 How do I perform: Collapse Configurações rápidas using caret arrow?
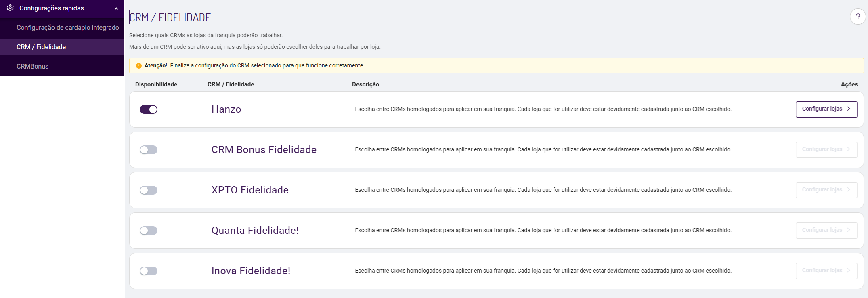[x=116, y=8]
